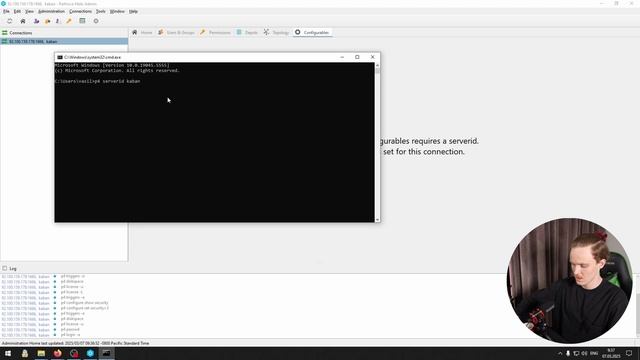Select the kaban server connection row
The height and width of the screenshot is (360, 640).
tap(64, 42)
